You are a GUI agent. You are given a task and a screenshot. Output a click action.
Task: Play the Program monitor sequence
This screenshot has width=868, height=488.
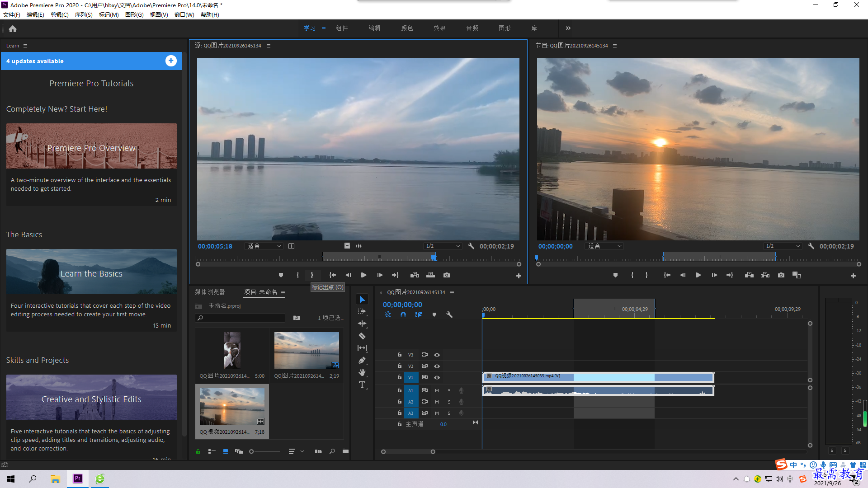(x=698, y=275)
